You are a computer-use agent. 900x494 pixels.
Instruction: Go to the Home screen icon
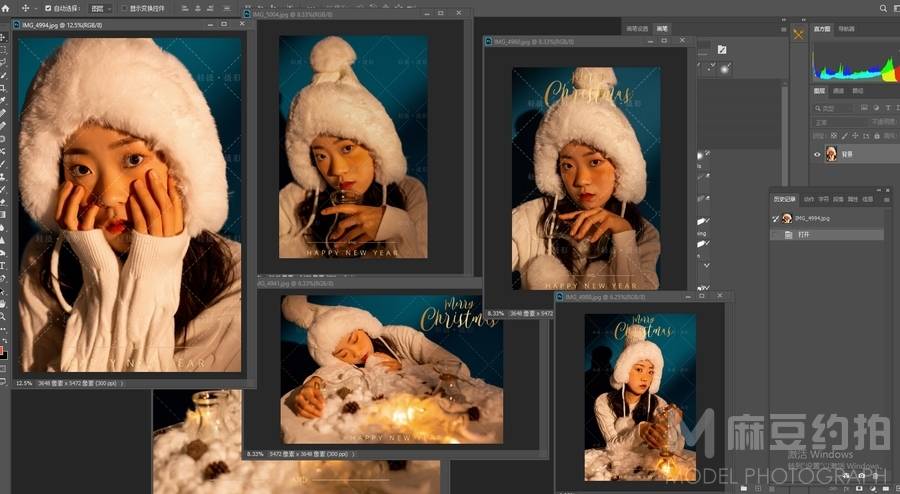5,9
